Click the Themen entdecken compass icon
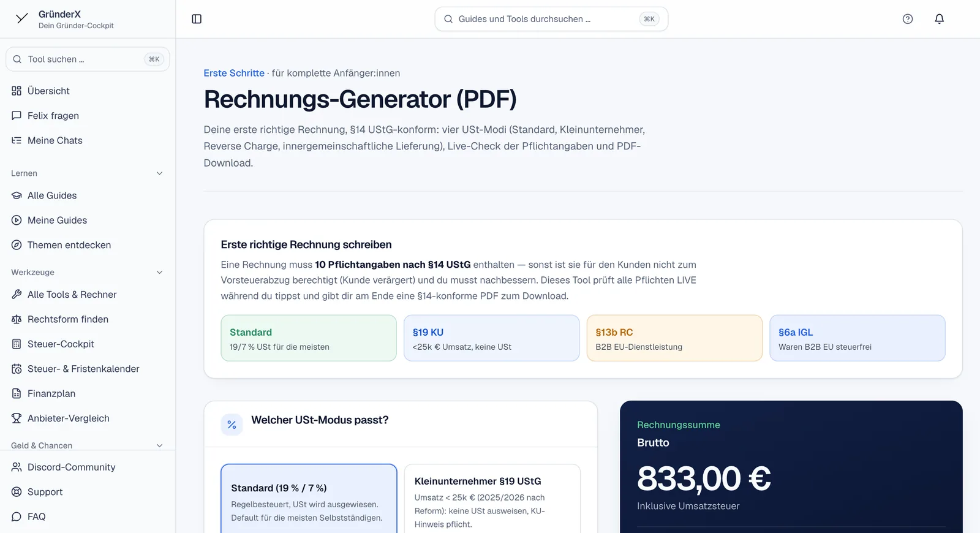Screen dimensions: 980x533 coord(17,245)
